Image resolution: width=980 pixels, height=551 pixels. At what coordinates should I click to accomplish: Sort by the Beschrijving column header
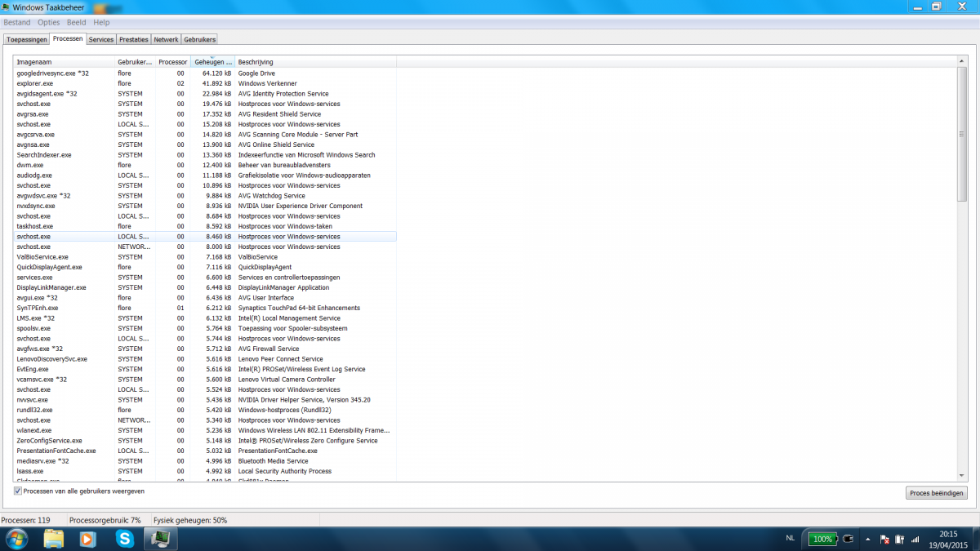click(x=316, y=62)
